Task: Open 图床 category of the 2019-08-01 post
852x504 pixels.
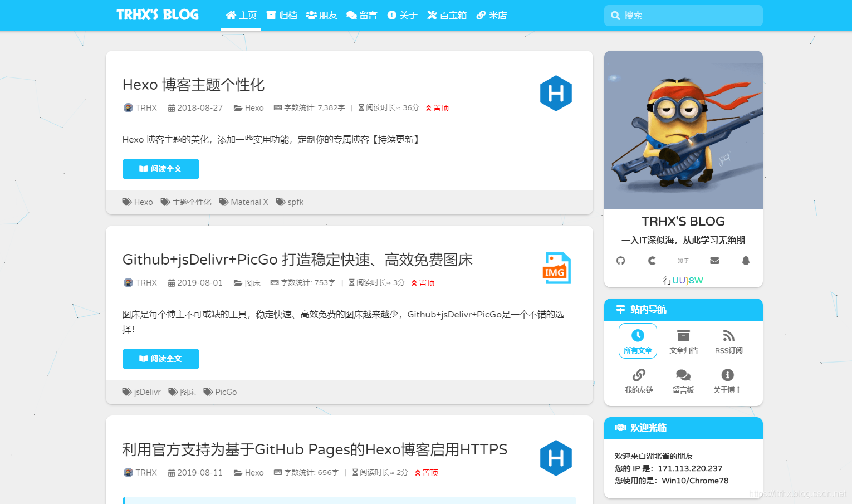Action: pos(247,283)
